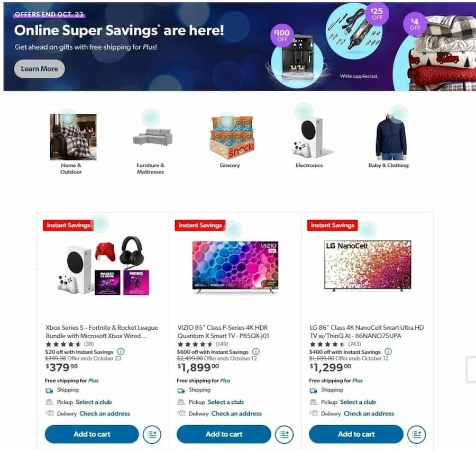Select a club for Xbox bundle pickup

[94, 402]
